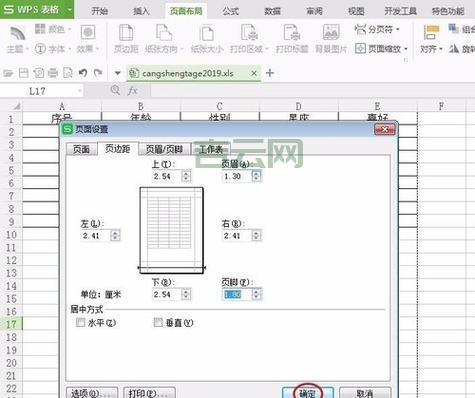The image size is (475, 398).
Task: Click the 右 (Right) margin input field
Action: click(237, 235)
